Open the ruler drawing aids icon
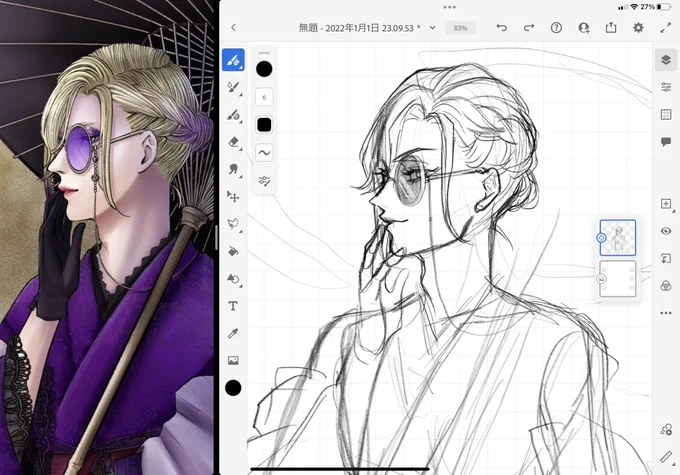This screenshot has height=475, width=680. click(666, 457)
